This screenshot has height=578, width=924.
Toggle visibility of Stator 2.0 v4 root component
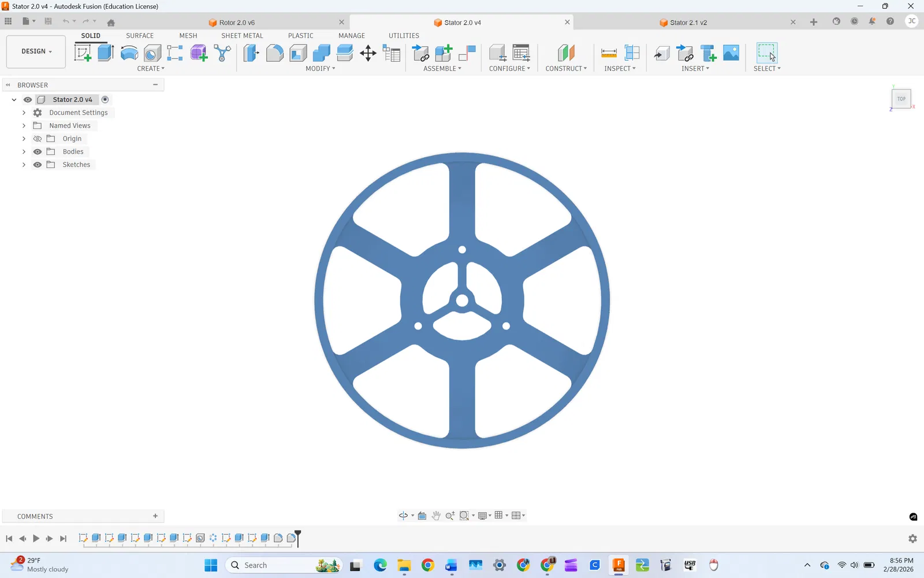point(28,99)
